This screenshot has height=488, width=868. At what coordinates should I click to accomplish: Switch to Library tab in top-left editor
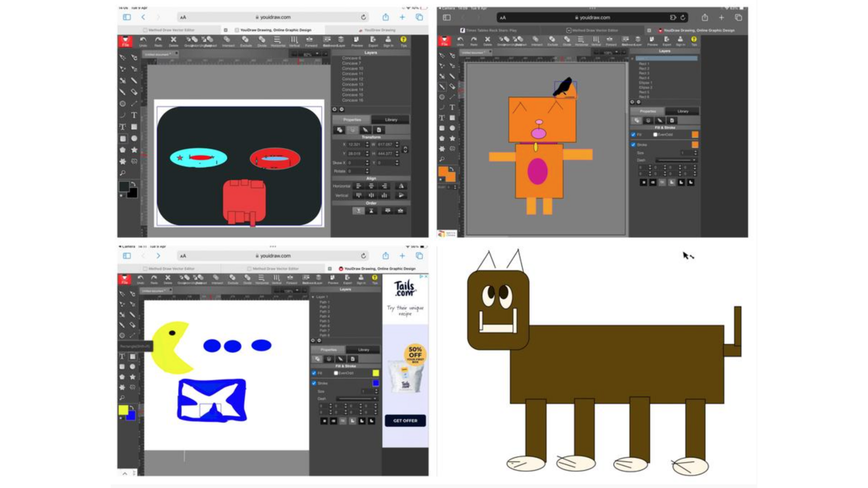[x=391, y=120]
